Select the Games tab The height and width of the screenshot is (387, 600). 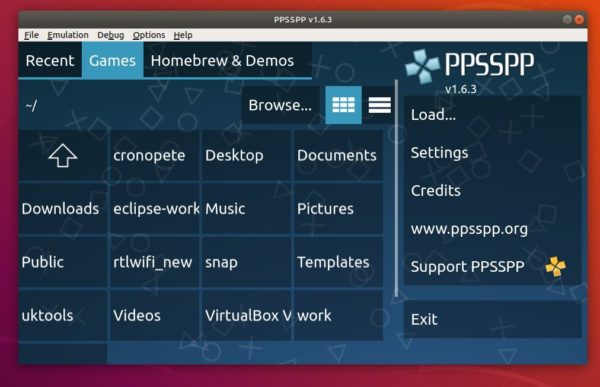pyautogui.click(x=112, y=60)
